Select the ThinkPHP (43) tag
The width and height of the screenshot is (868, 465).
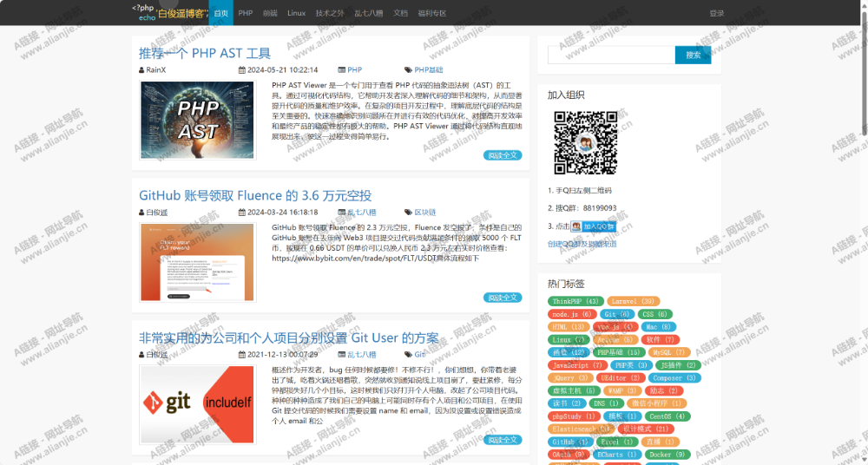click(x=575, y=301)
